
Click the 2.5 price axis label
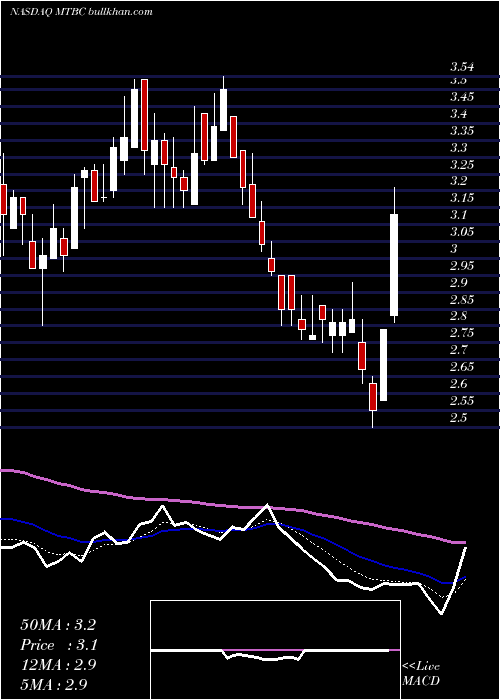[458, 417]
